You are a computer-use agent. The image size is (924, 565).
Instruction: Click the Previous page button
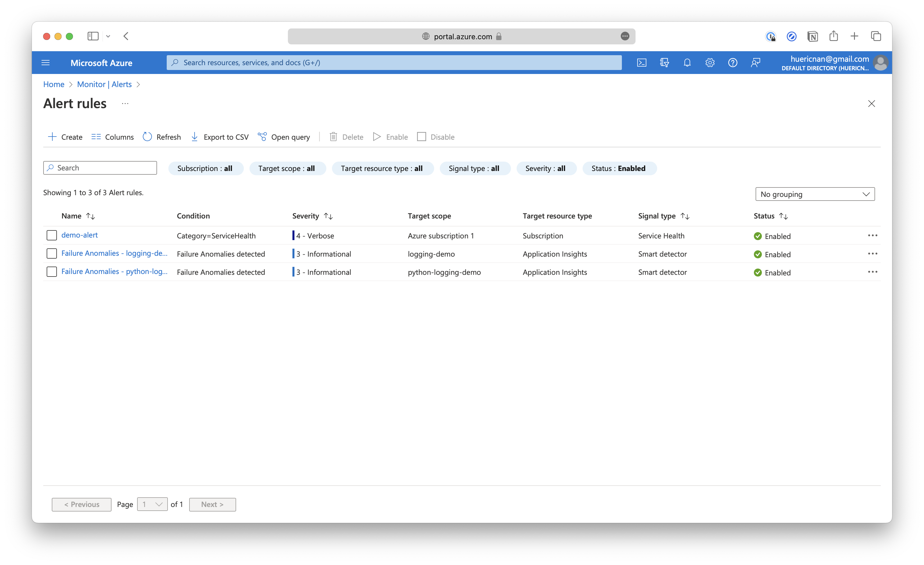click(x=81, y=504)
